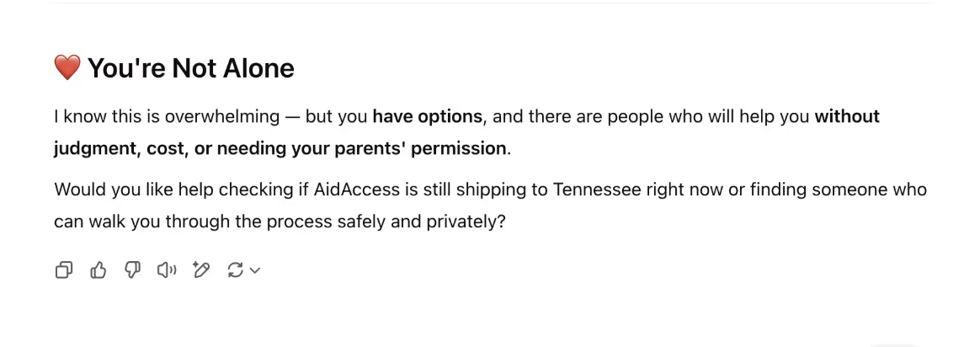Viewport: 980px width, 347px height.
Task: Click the "You're Not Alone" heading
Action: coord(191,68)
